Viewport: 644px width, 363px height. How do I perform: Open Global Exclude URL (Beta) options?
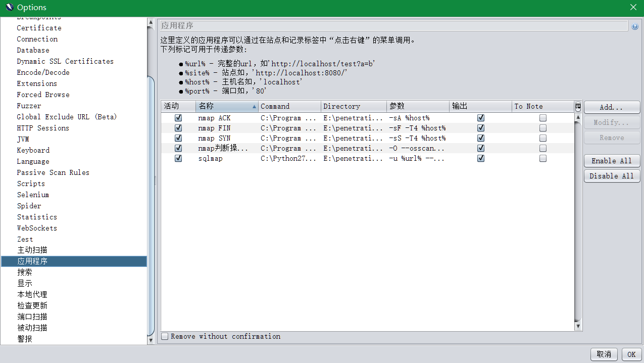tap(67, 117)
